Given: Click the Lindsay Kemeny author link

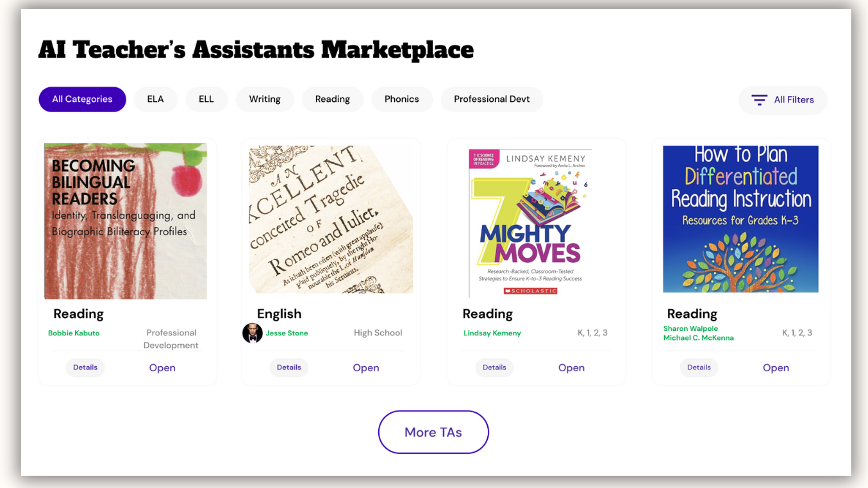Looking at the screenshot, I should 492,333.
